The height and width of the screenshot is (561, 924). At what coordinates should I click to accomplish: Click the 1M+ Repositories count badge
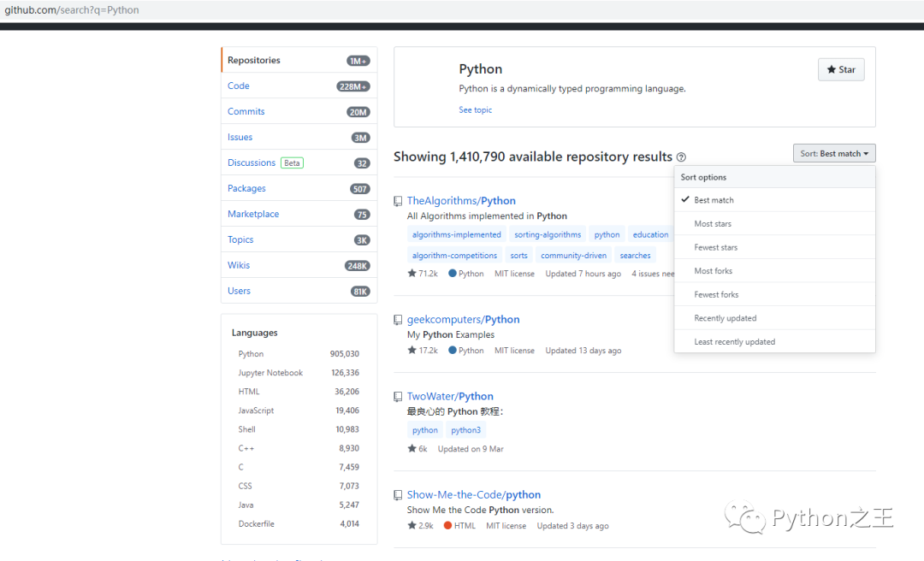(358, 61)
